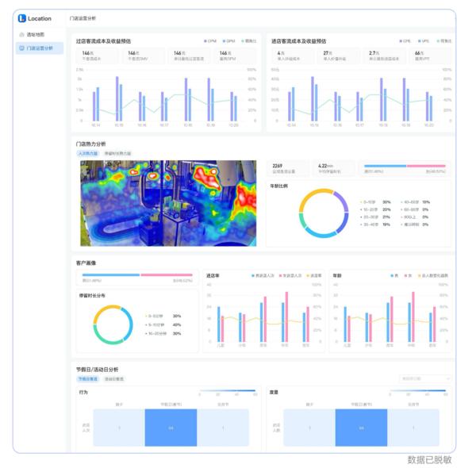Toggle GPM legend in 过店客流 chart
Image resolution: width=476 pixels, height=468 pixels.
tap(229, 41)
